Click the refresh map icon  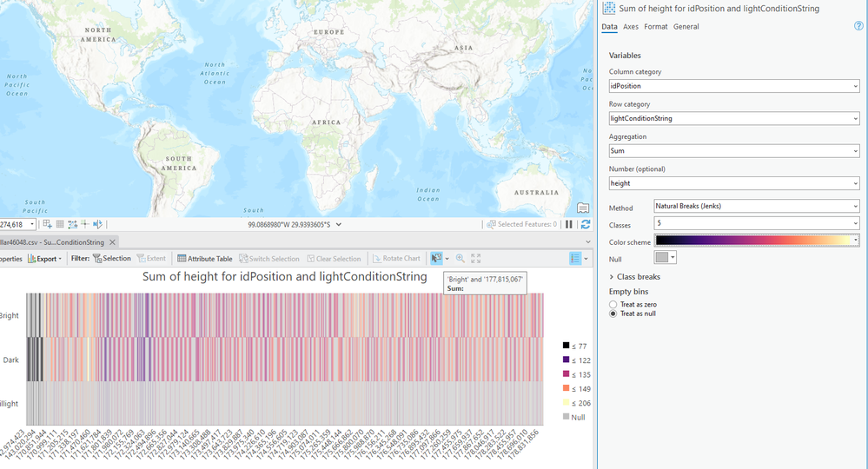586,224
